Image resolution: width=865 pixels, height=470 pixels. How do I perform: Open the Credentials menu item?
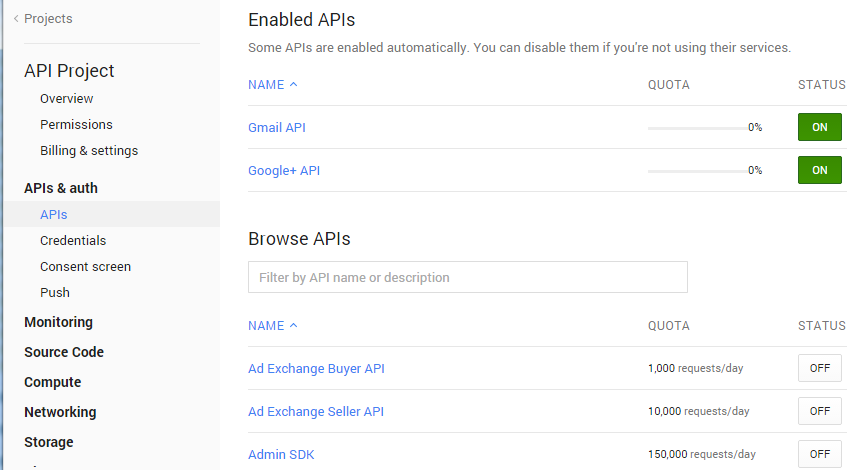(x=73, y=241)
